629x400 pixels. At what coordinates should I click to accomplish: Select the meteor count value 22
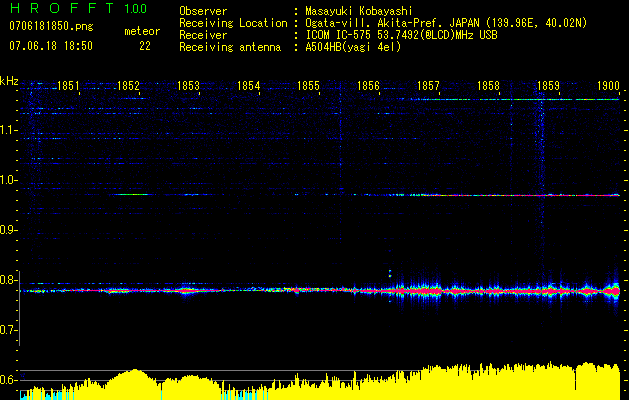(145, 46)
